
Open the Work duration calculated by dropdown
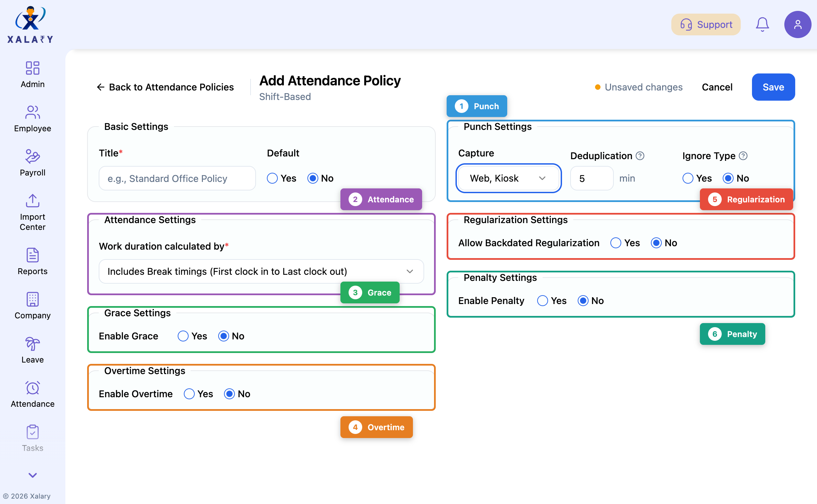(x=261, y=271)
